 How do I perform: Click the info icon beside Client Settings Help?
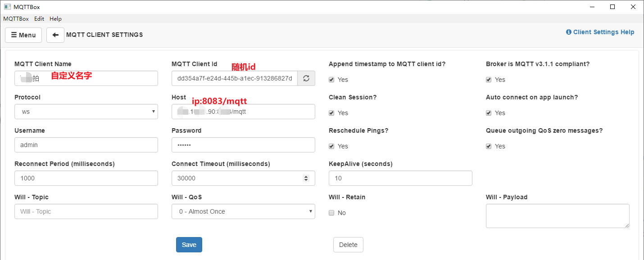(569, 32)
